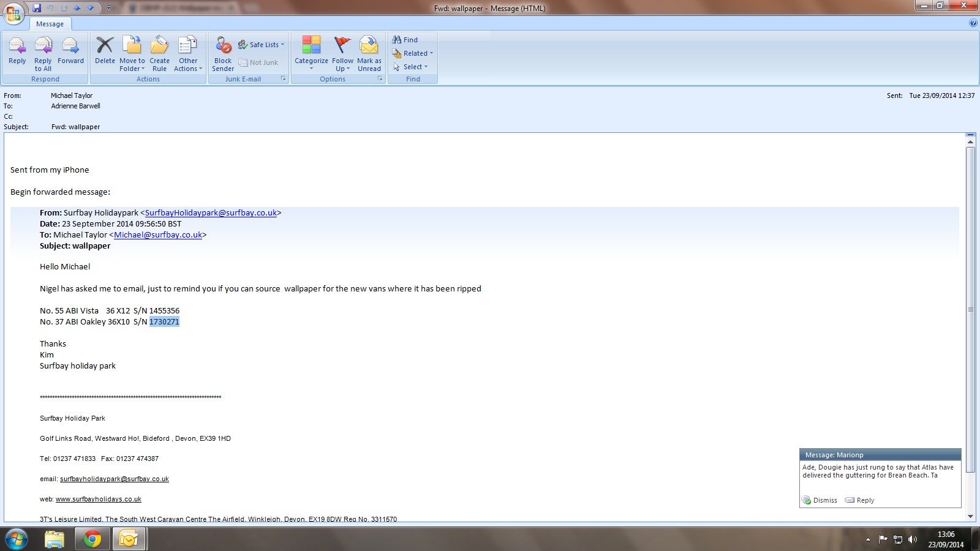Click the Not Junk button
The width and height of the screenshot is (980, 551).
click(x=258, y=62)
